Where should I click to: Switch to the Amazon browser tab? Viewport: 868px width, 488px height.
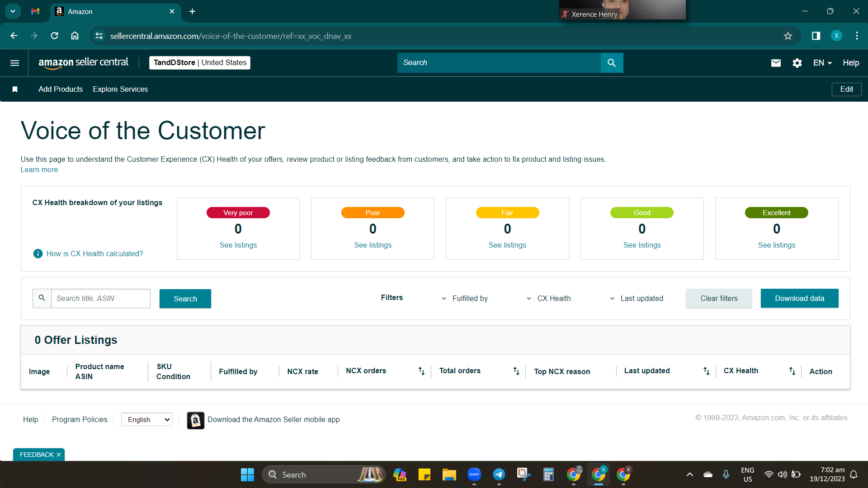pos(115,11)
